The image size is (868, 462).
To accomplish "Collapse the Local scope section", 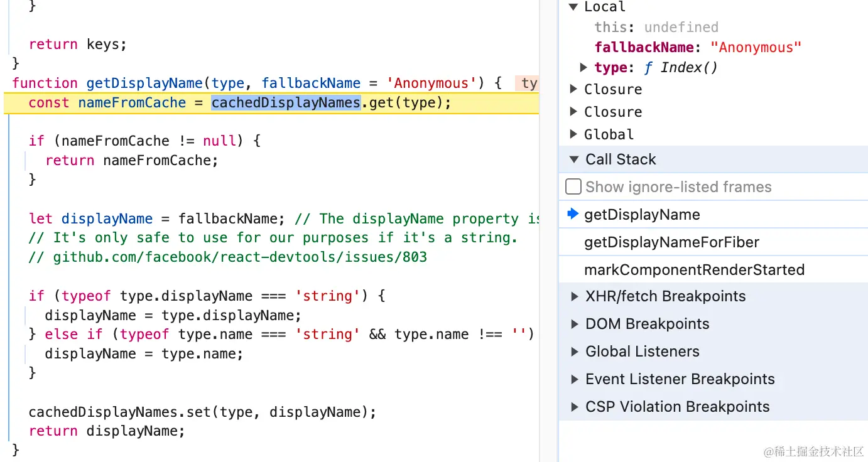I will pyautogui.click(x=573, y=7).
